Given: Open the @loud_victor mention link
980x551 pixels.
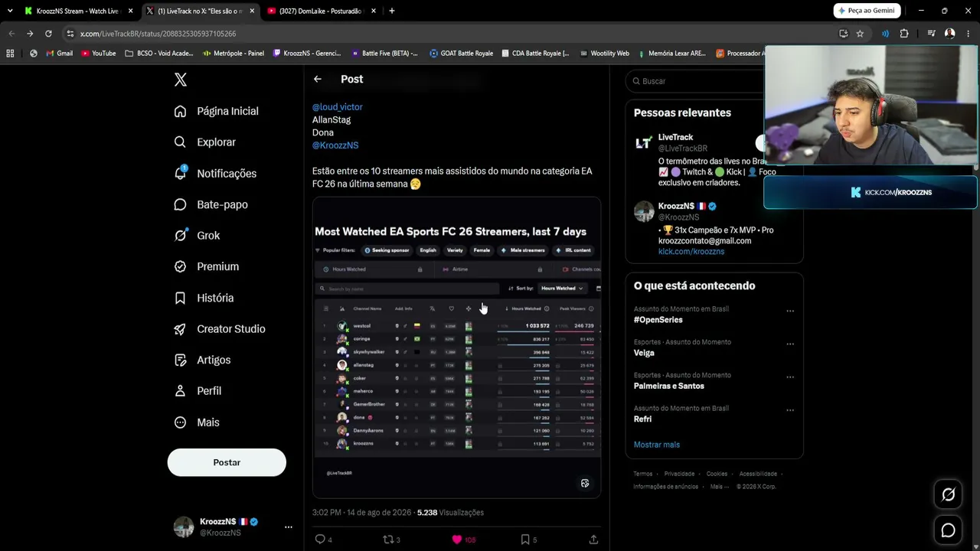Looking at the screenshot, I should coord(338,107).
